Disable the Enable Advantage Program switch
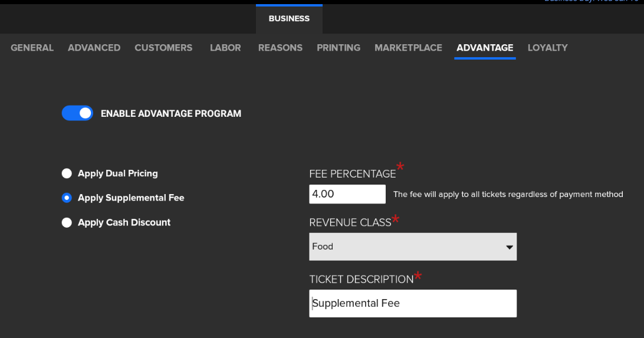 coord(77,113)
